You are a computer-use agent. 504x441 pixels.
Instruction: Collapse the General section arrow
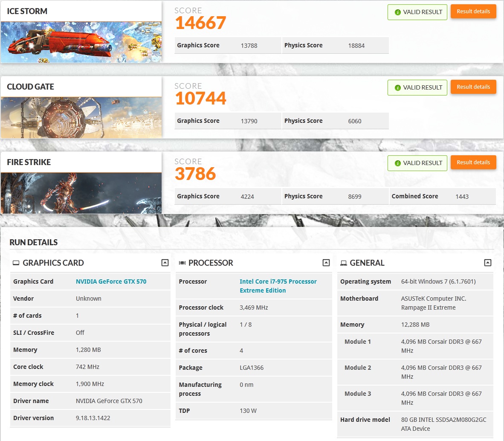[488, 263]
